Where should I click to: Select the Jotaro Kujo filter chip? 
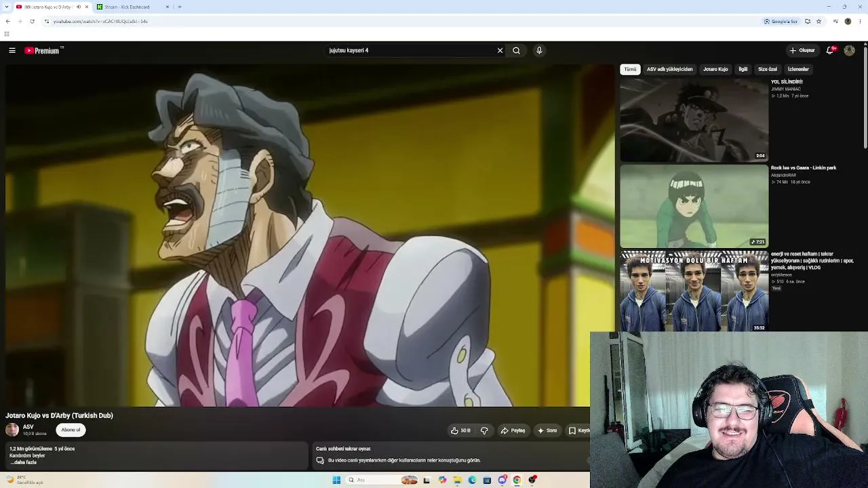click(x=715, y=69)
